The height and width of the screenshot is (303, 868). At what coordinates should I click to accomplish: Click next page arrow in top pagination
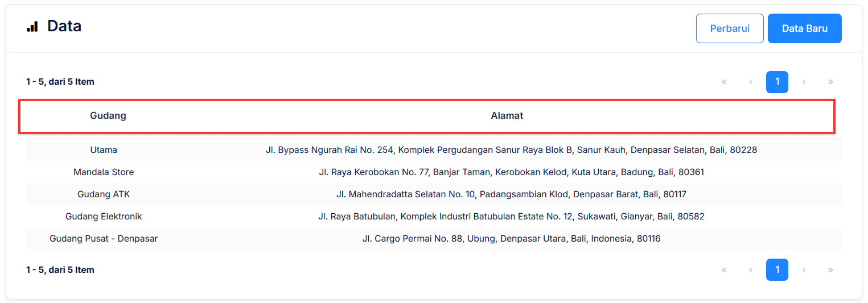coord(804,82)
